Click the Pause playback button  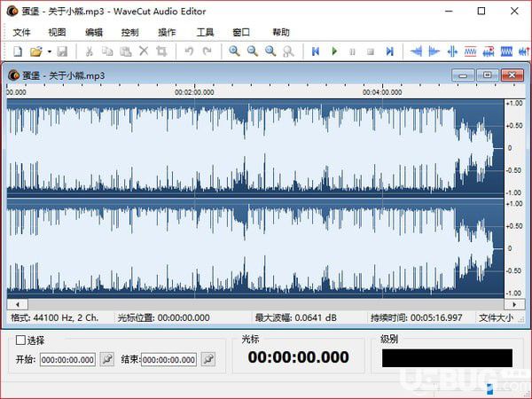(353, 52)
